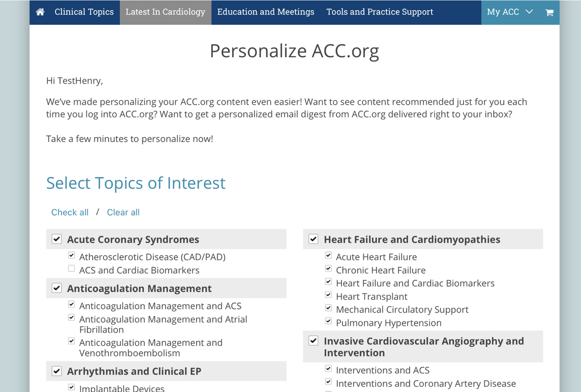Click the Clear all link
Image resolution: width=581 pixels, height=392 pixels.
point(123,212)
